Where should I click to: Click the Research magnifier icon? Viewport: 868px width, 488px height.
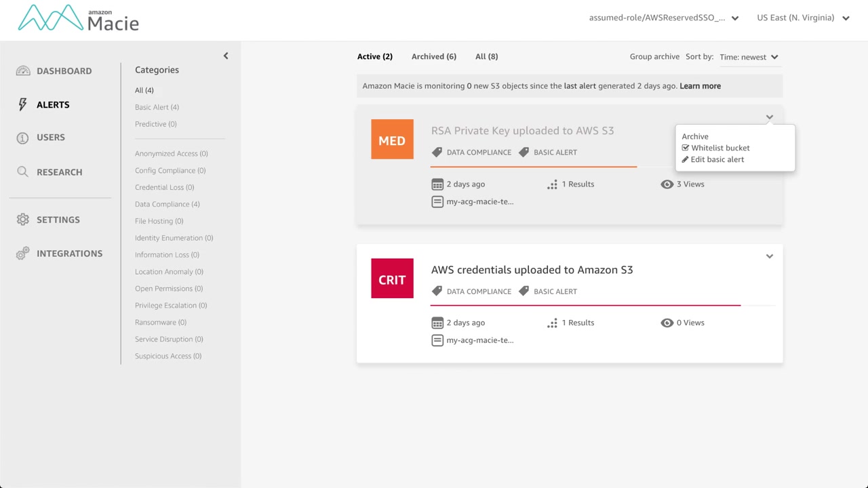(23, 172)
